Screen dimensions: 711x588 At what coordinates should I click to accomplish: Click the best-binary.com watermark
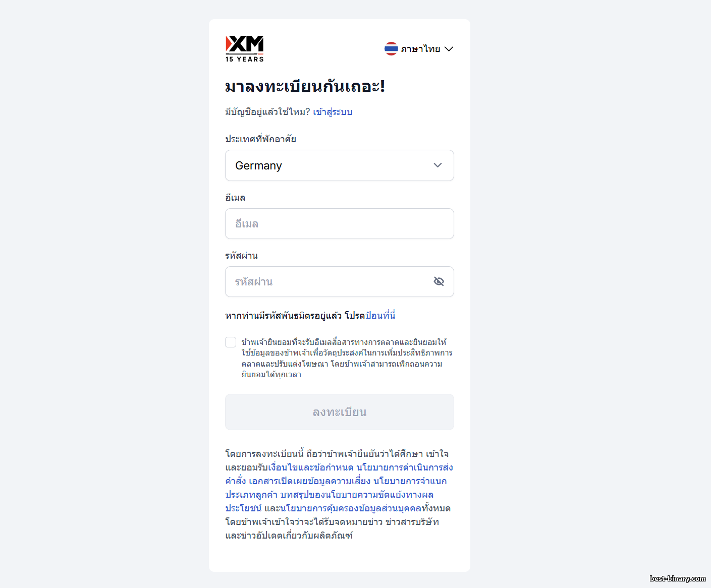678,579
